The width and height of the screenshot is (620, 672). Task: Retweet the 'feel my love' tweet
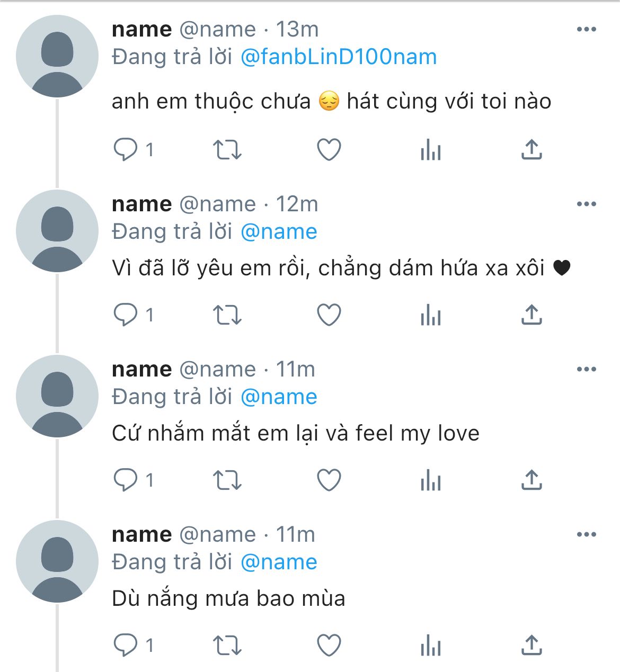coord(227,480)
